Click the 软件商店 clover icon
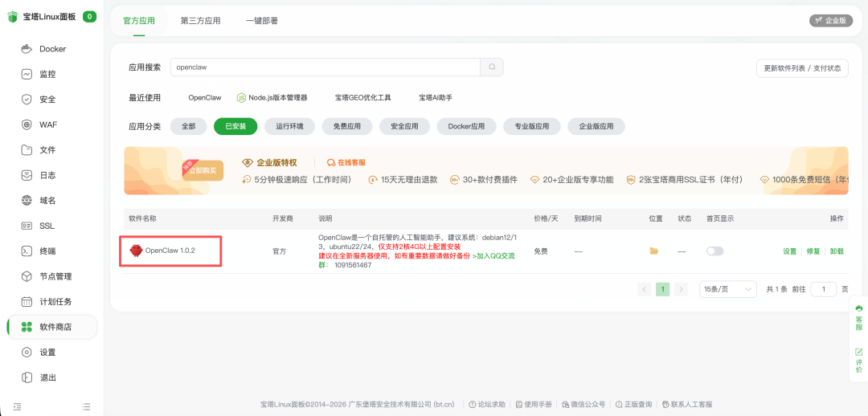This screenshot has height=416, width=868. 27,327
